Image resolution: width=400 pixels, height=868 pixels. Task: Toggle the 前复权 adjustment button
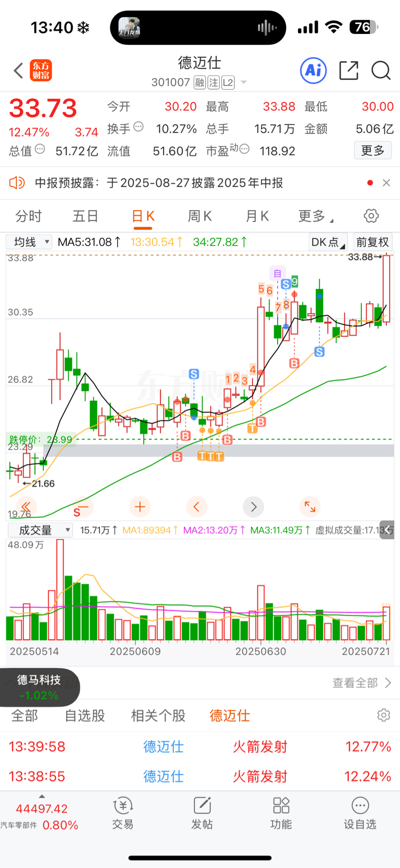(x=372, y=242)
